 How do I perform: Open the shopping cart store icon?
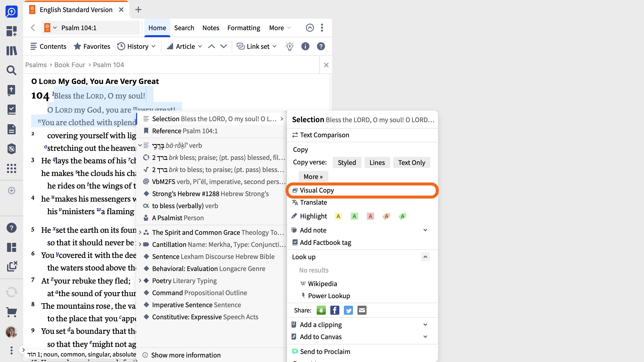11,312
